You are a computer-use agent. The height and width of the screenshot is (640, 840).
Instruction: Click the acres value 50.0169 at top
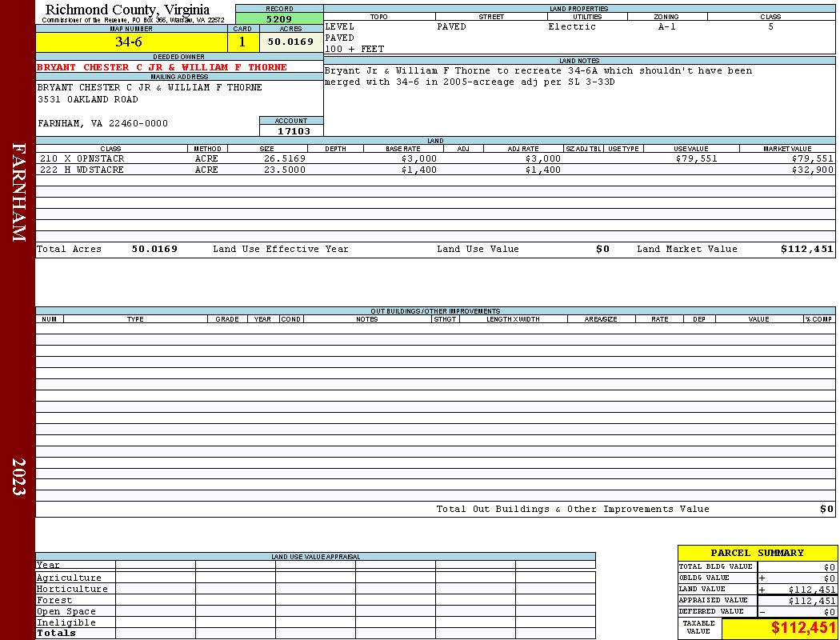[291, 42]
